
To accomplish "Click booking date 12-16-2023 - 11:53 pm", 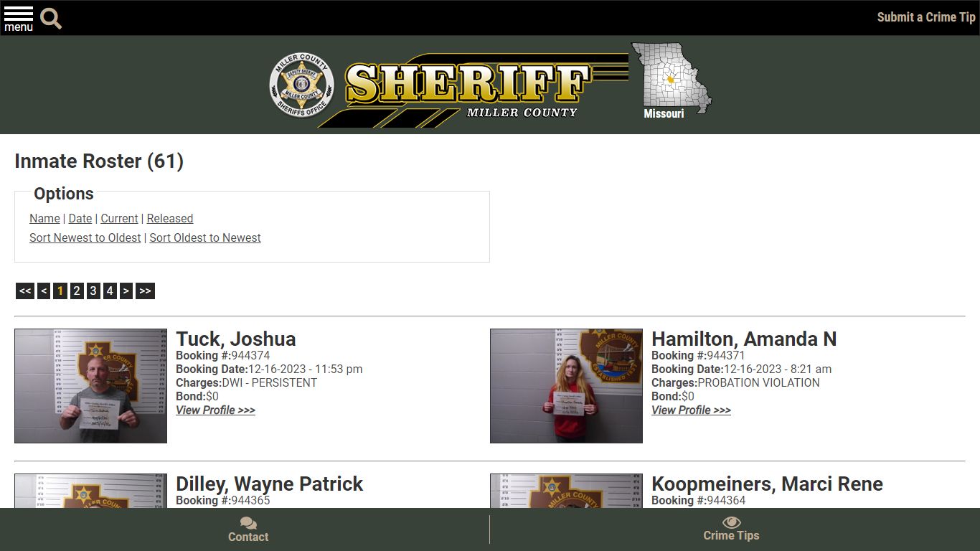I will [305, 369].
